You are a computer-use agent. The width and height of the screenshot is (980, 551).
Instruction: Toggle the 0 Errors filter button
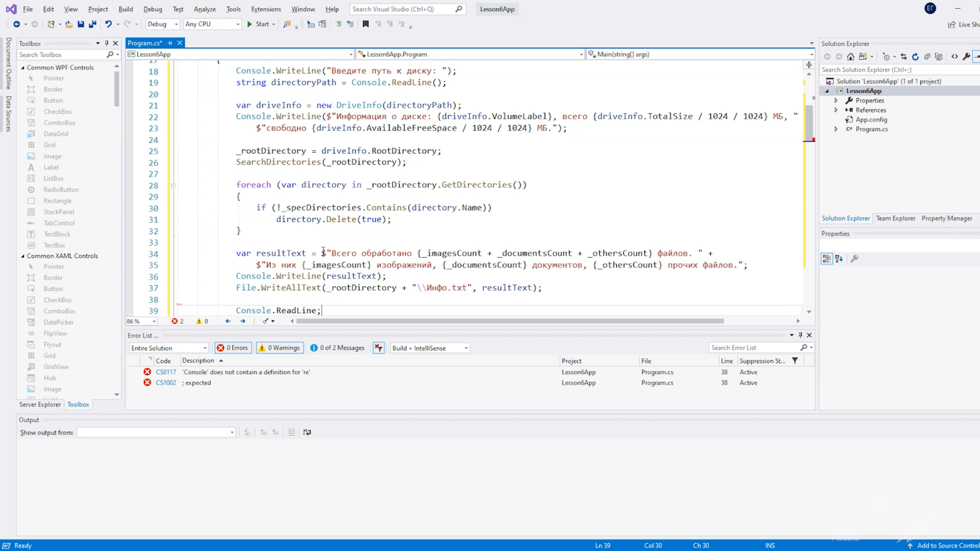(233, 348)
